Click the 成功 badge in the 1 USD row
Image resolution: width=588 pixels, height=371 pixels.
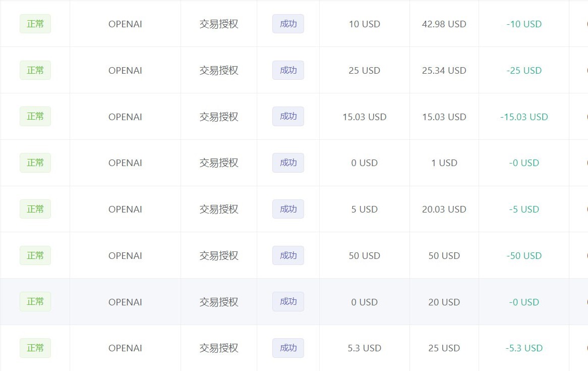coord(288,163)
